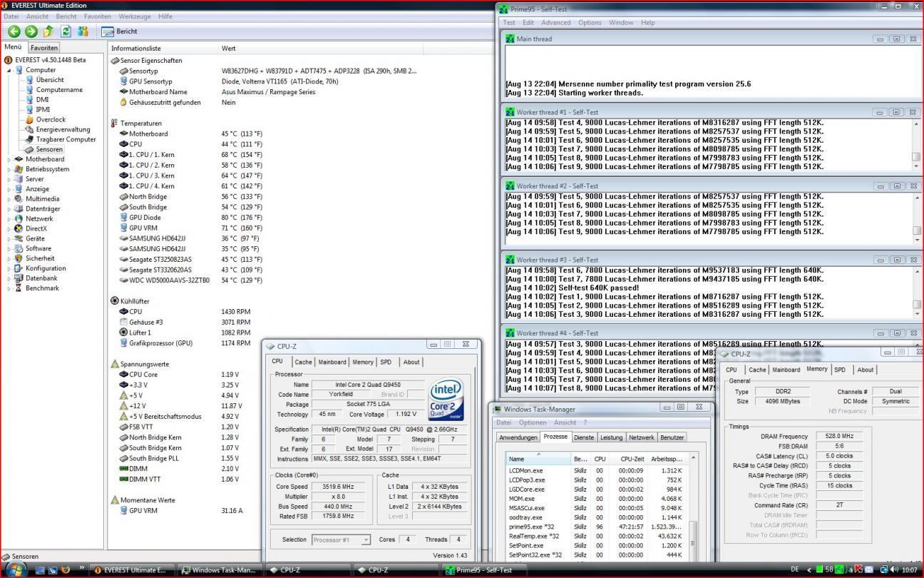The image size is (924, 578).
Task: Open the Options menu in Prime95
Action: click(x=590, y=23)
